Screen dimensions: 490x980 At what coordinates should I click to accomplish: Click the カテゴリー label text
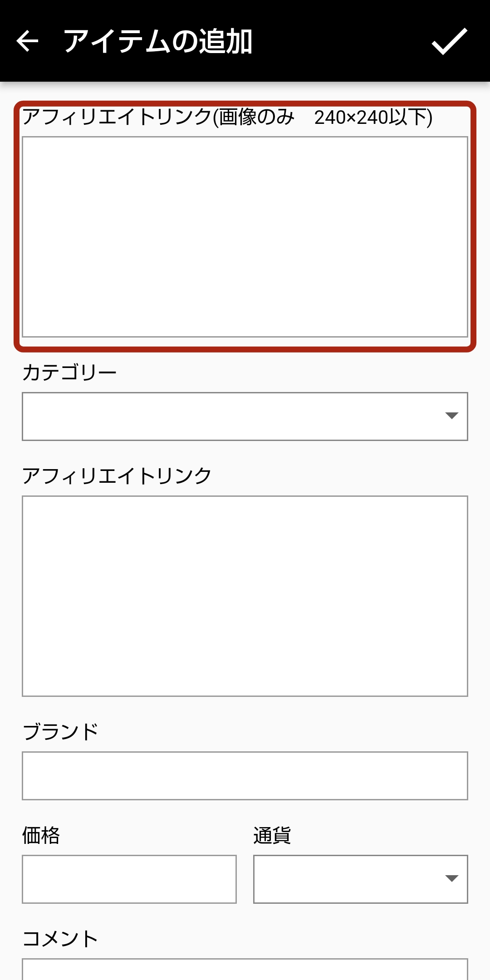tap(69, 372)
